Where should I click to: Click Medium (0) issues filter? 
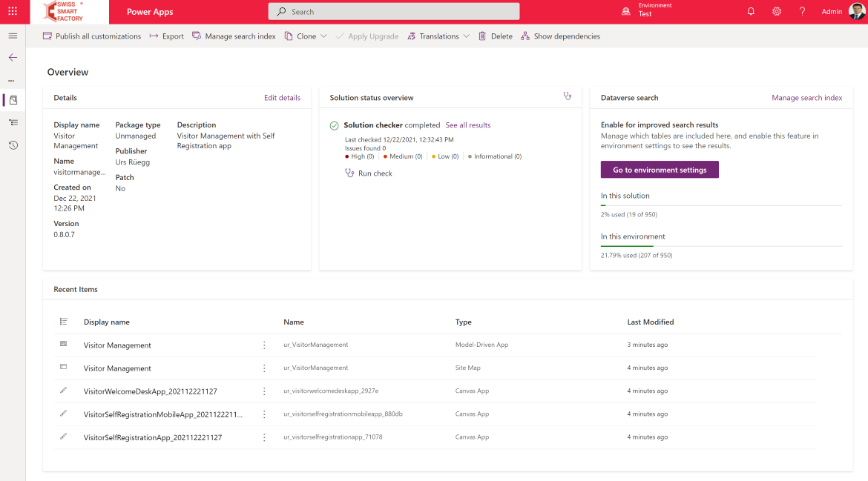point(403,156)
